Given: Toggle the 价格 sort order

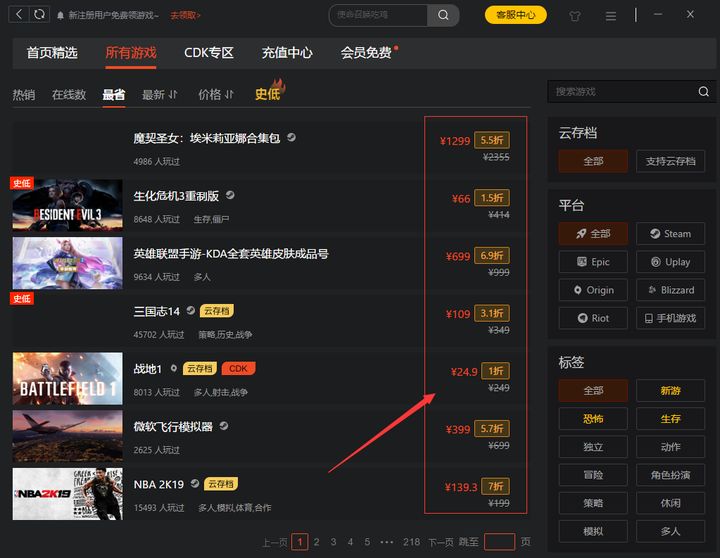Looking at the screenshot, I should (216, 95).
